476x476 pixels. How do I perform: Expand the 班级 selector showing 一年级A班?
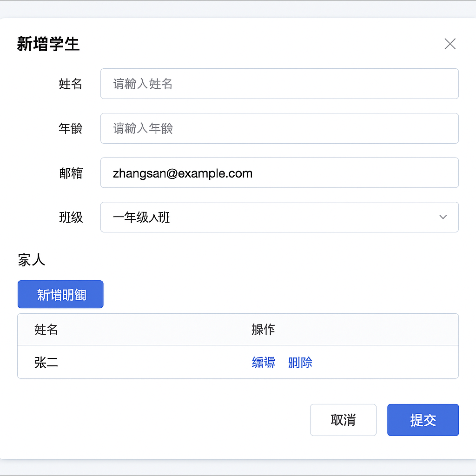[279, 217]
